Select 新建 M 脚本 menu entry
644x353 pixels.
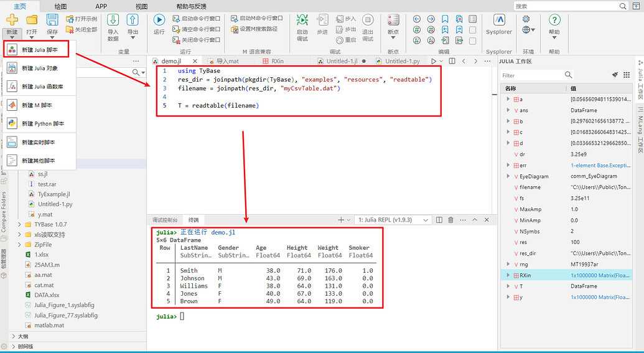(39, 105)
